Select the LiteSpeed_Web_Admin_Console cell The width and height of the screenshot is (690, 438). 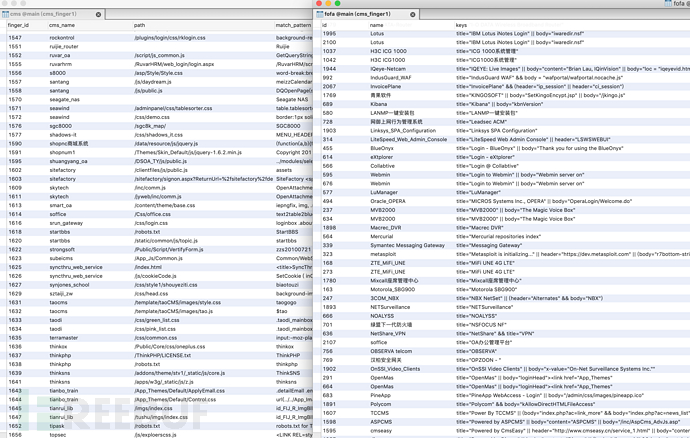coord(408,140)
